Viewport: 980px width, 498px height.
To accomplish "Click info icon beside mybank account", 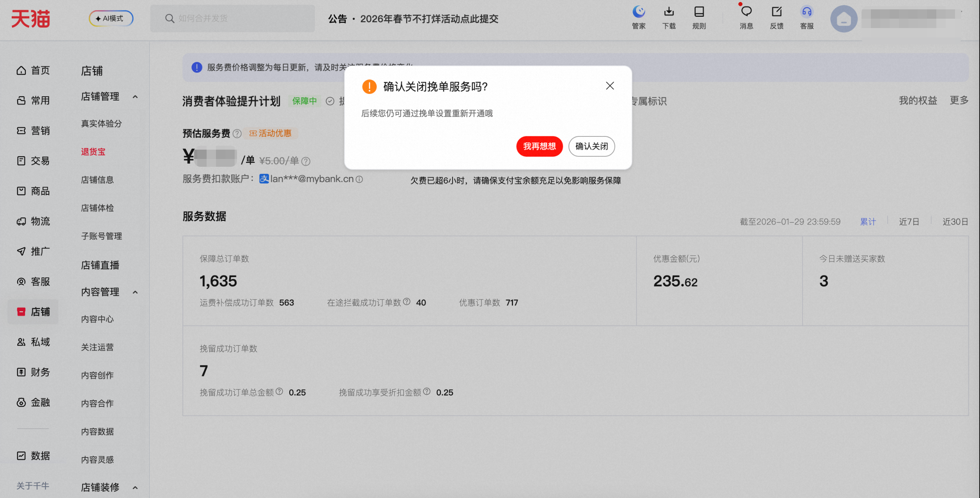I will click(359, 179).
